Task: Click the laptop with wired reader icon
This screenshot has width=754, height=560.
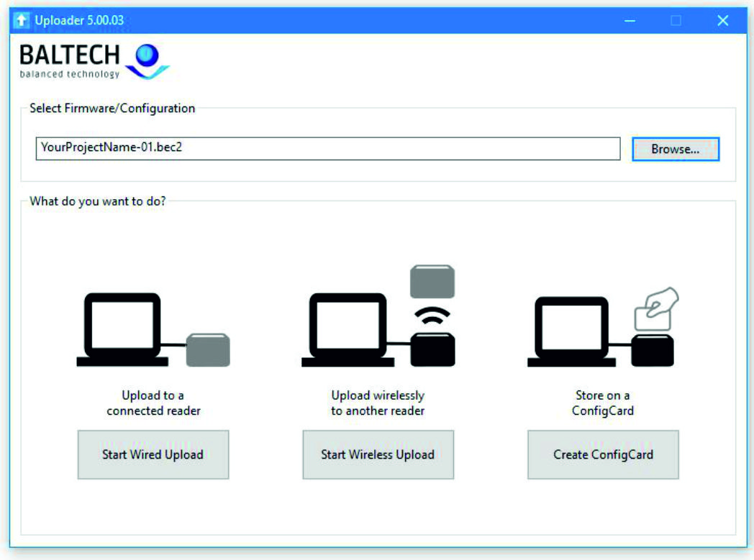Action: (153, 330)
